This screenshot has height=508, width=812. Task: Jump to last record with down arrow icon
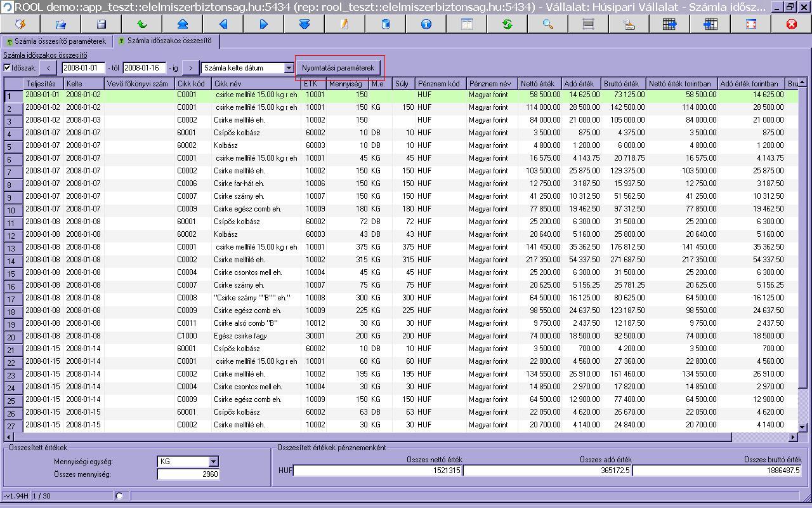(x=304, y=24)
